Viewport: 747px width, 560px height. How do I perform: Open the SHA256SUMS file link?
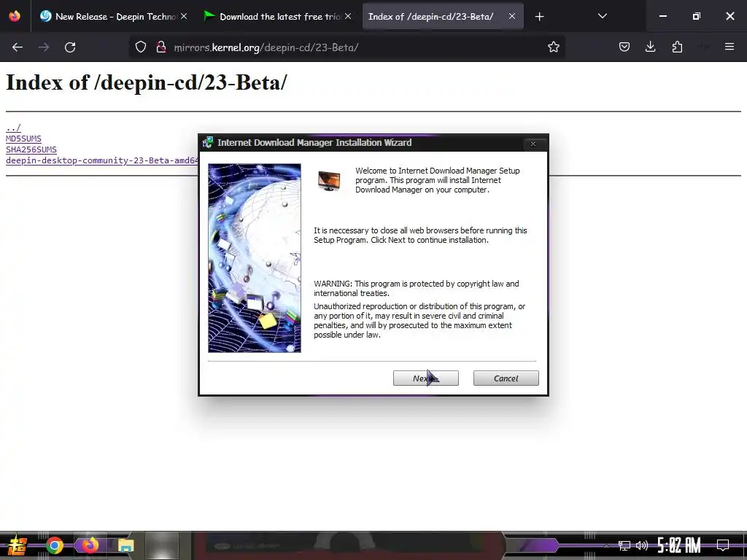click(x=31, y=149)
